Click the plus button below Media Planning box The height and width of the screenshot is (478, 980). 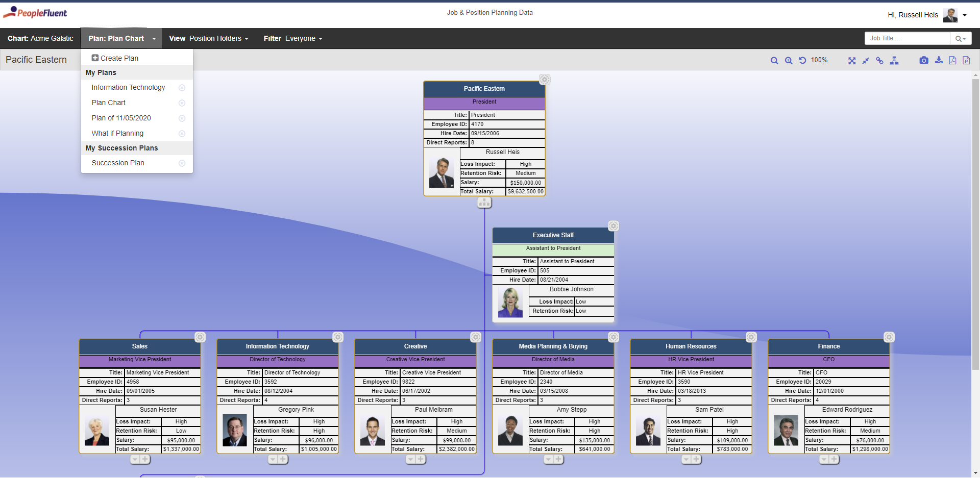(558, 459)
